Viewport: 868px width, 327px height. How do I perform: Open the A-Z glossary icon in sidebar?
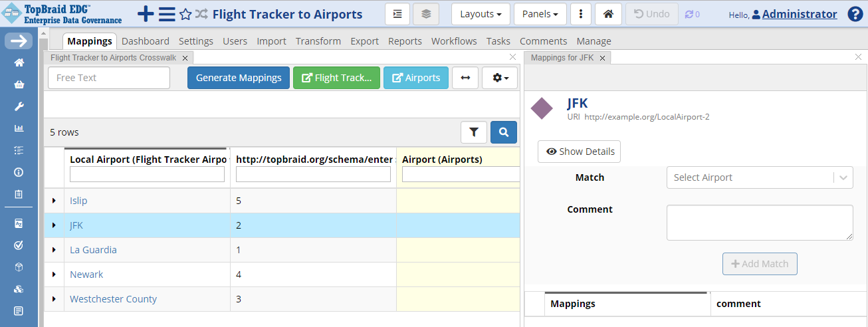(x=19, y=223)
